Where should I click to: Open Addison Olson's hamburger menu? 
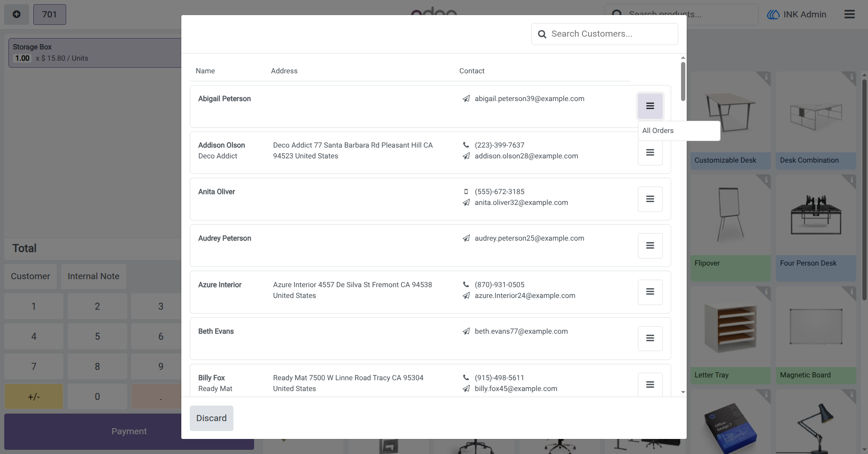(650, 152)
